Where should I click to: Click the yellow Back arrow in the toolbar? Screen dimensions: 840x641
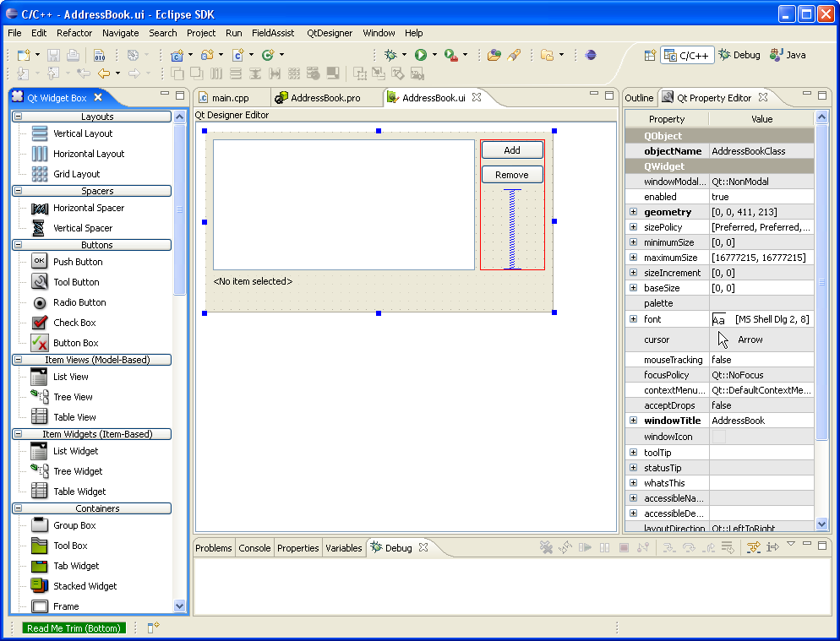(x=104, y=73)
